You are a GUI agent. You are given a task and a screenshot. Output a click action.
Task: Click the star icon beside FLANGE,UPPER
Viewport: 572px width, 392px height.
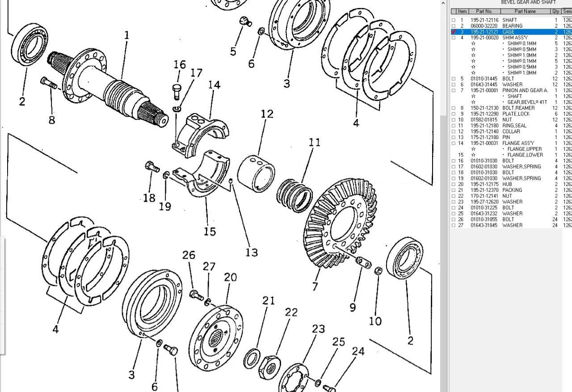(x=473, y=149)
